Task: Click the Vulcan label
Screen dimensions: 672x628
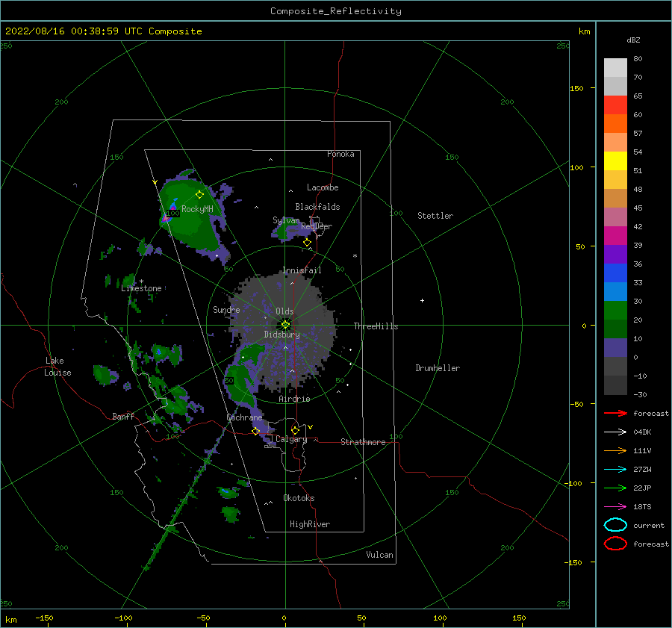Action: click(380, 555)
